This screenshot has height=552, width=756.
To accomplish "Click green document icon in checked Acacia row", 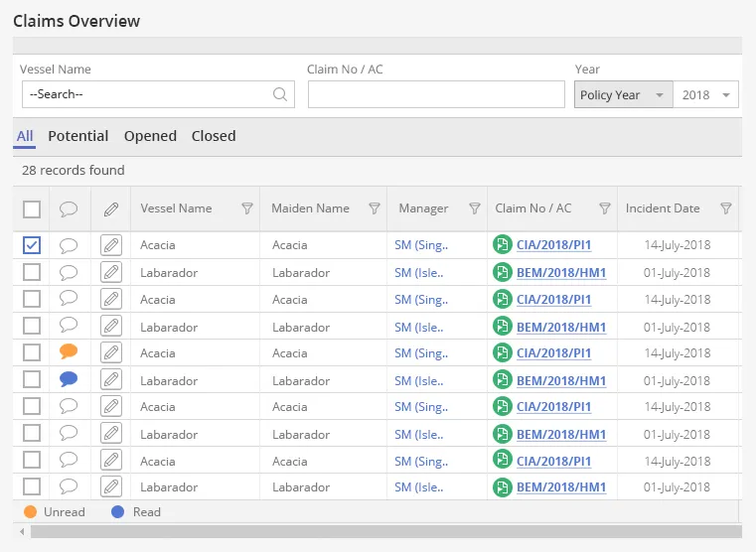I will tap(503, 244).
